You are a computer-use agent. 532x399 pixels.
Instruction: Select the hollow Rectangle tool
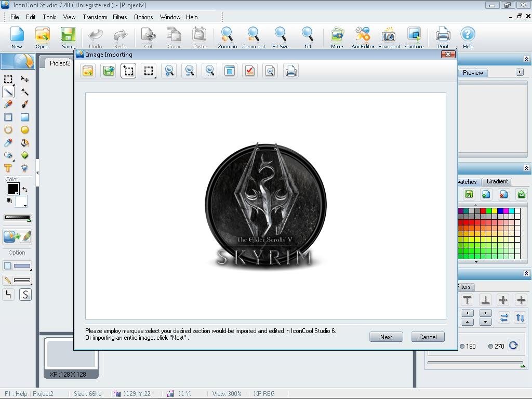(8, 117)
